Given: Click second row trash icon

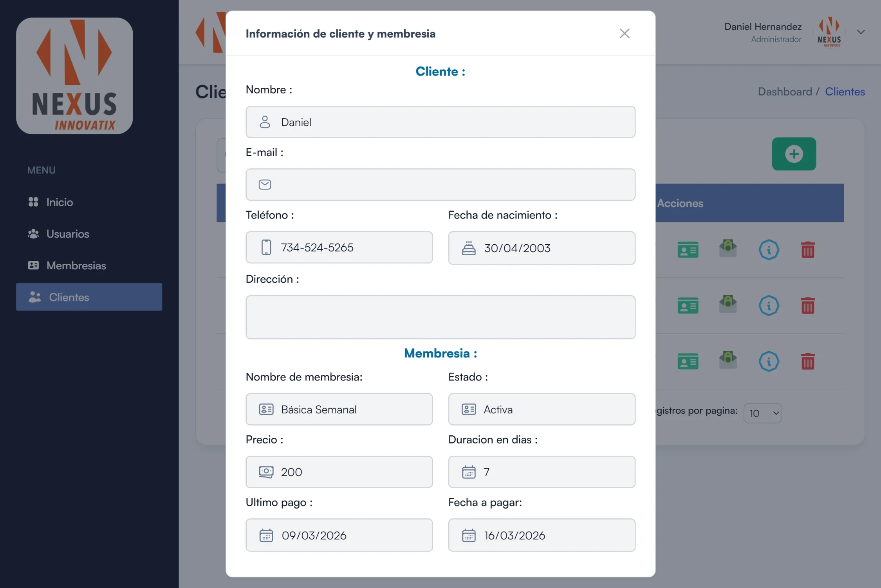Looking at the screenshot, I should coord(807,306).
